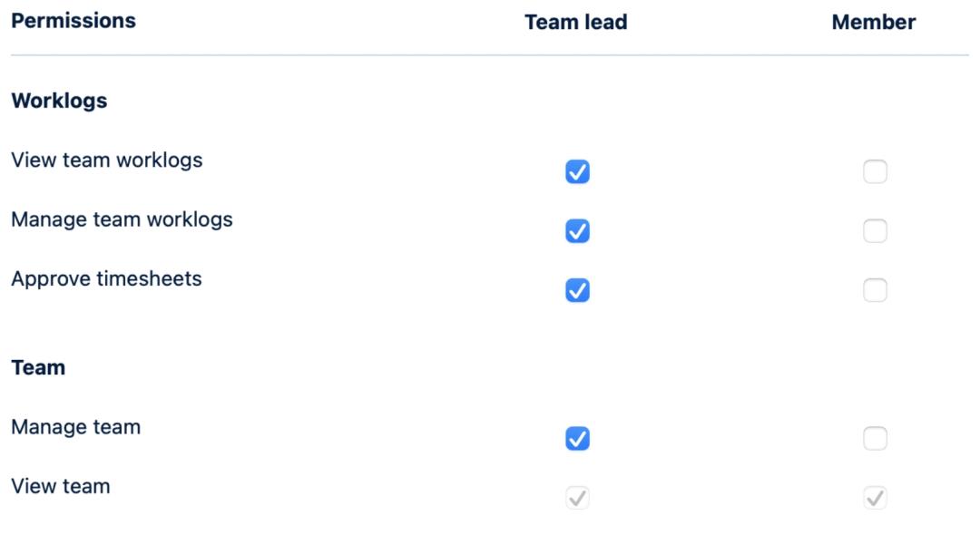The height and width of the screenshot is (535, 980).
Task: Click disabled View team checkbox for Team lead
Action: point(577,498)
